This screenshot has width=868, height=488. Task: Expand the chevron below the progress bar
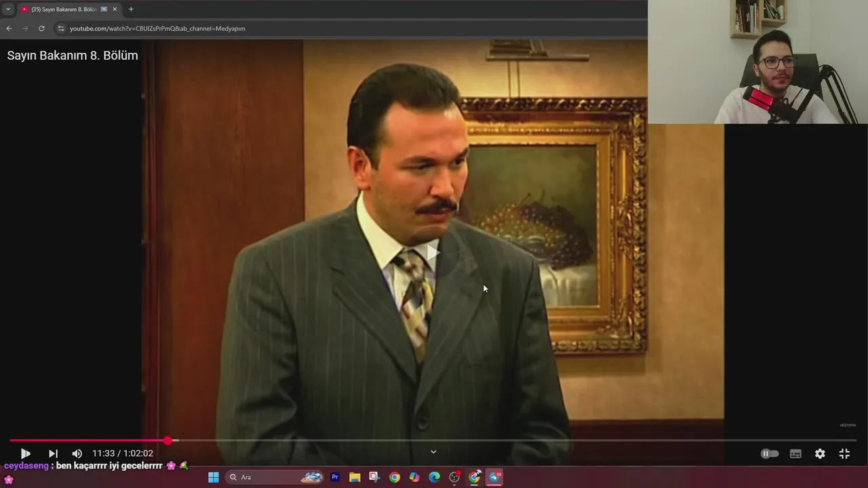coord(433,452)
